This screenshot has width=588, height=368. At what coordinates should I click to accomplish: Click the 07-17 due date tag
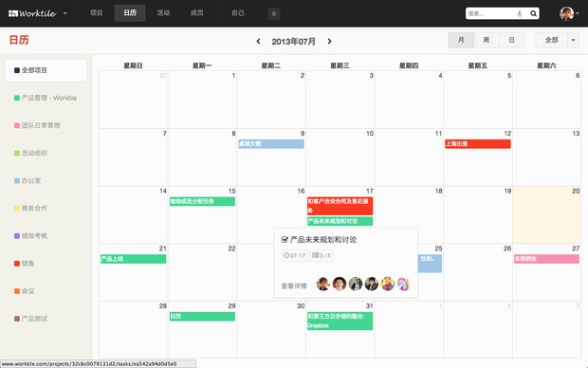pyautogui.click(x=294, y=255)
